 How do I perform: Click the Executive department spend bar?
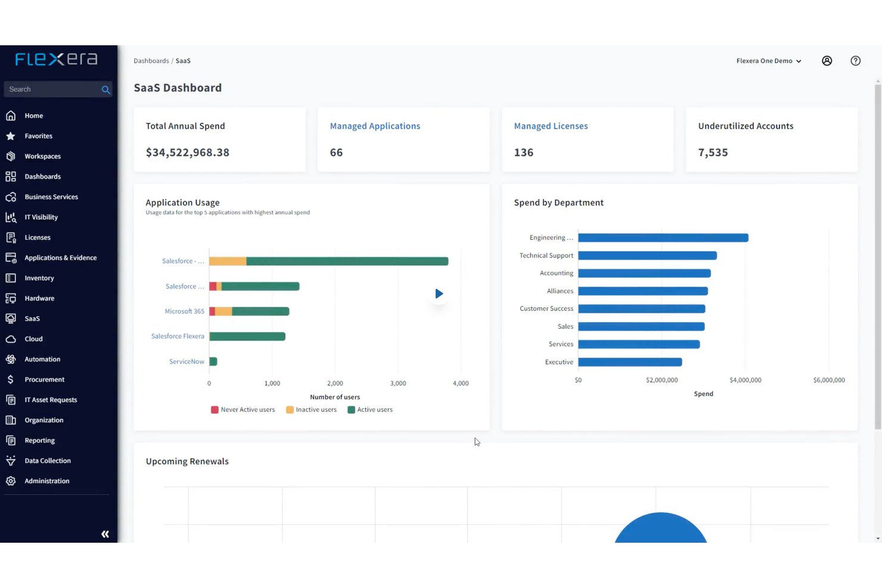pos(630,362)
